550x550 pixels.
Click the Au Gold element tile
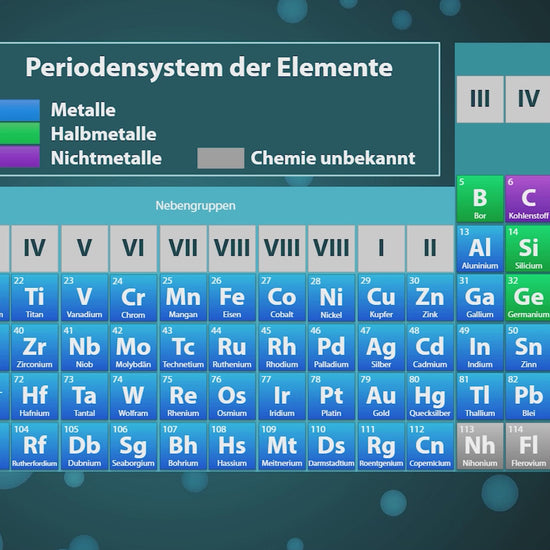point(381,396)
